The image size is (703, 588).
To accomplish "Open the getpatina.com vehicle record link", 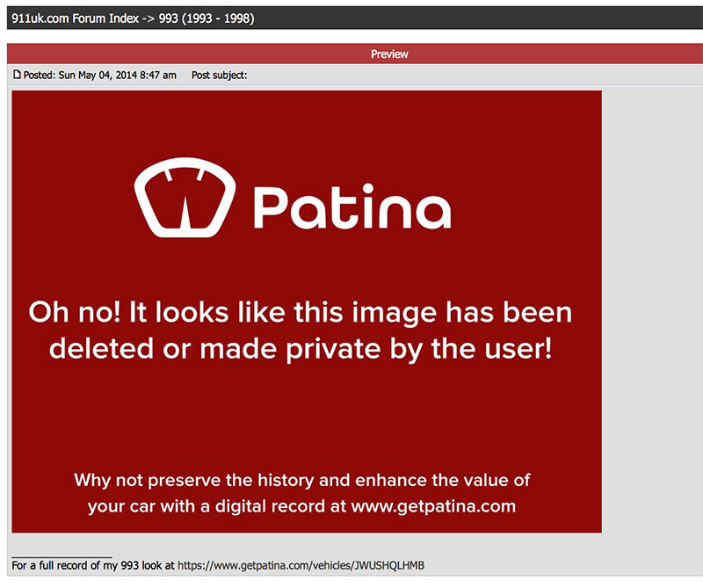I will coord(301,565).
